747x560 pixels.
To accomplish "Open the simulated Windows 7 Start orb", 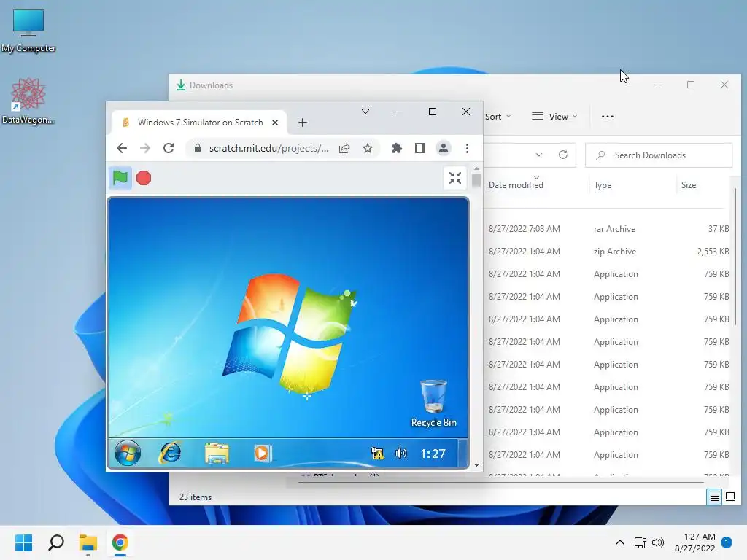I will [x=128, y=453].
